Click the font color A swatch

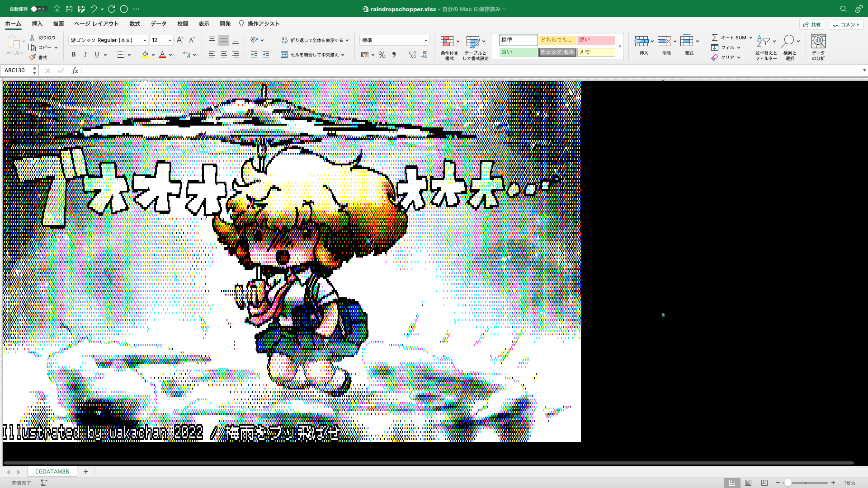point(162,55)
